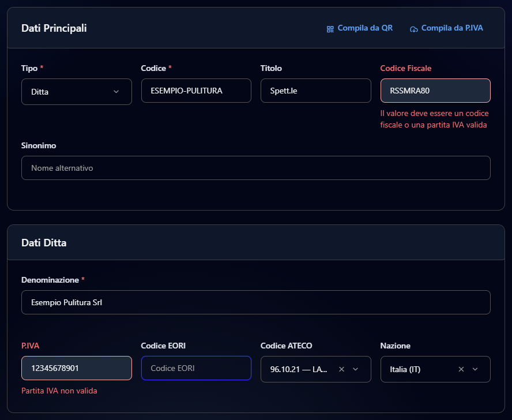Select the Sinonimo input field

click(256, 168)
